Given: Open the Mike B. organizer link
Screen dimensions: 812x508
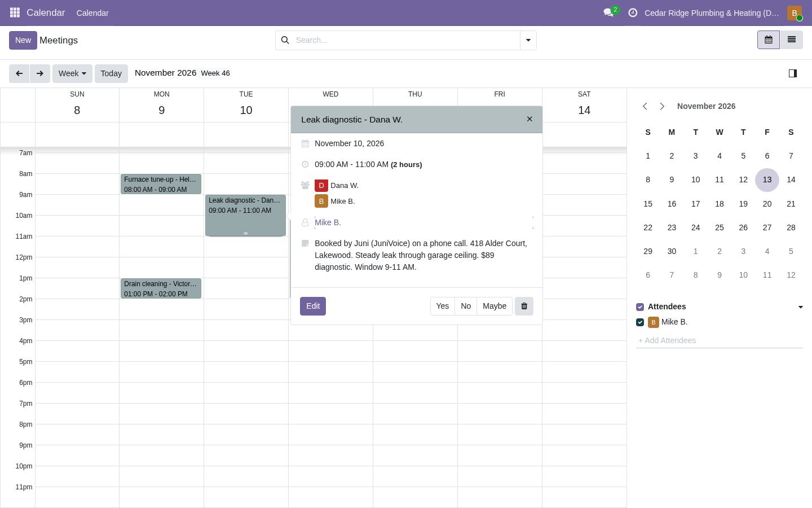Looking at the screenshot, I should (x=328, y=222).
